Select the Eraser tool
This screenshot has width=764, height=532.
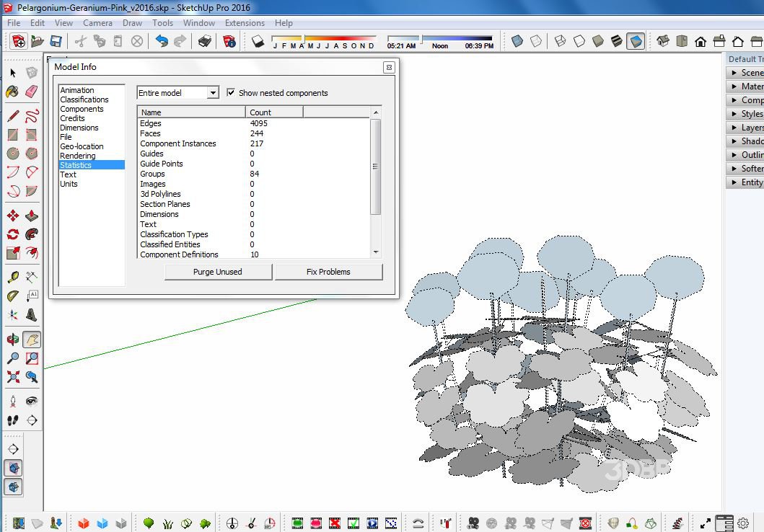tap(31, 92)
